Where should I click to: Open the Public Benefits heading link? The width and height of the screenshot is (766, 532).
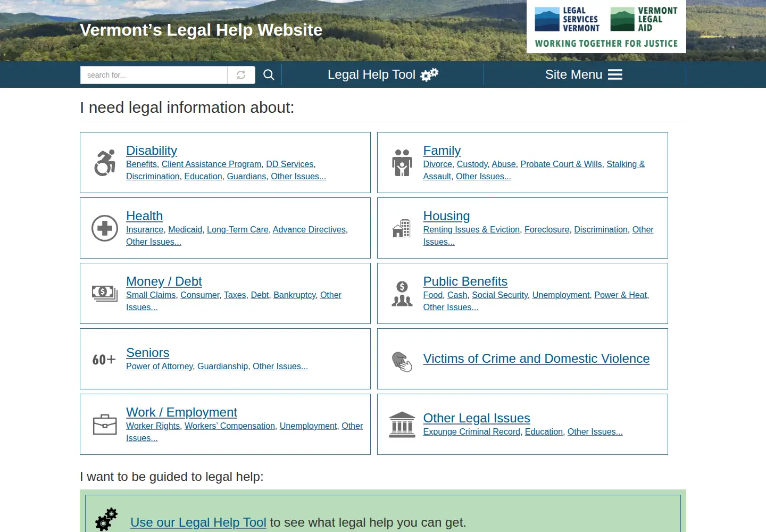click(465, 281)
